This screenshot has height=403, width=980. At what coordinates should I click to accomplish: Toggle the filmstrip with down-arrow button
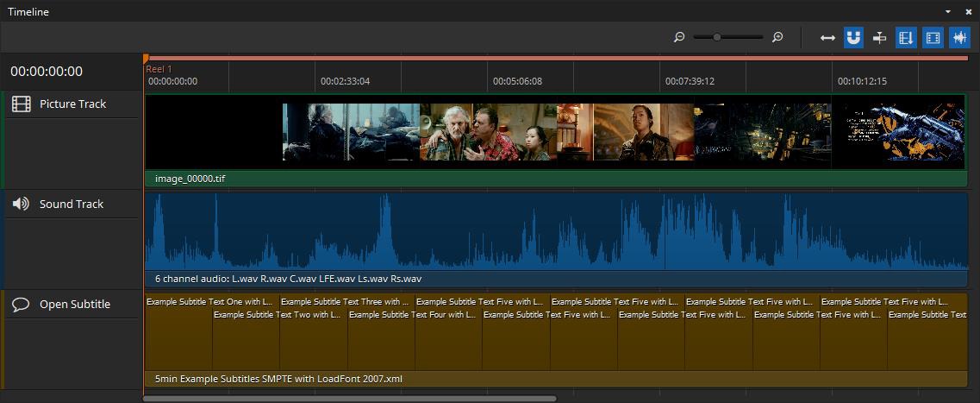tap(906, 37)
